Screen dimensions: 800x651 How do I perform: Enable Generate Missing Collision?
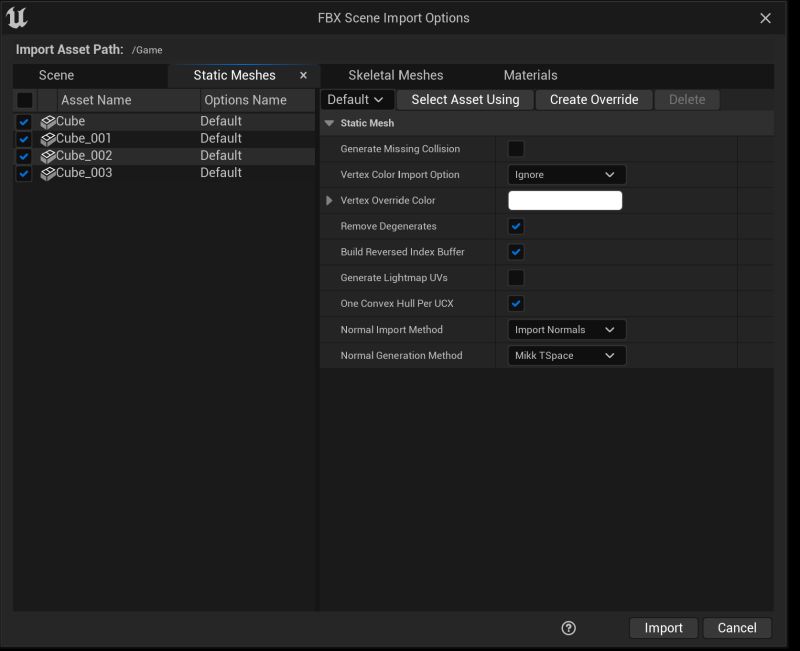point(515,148)
